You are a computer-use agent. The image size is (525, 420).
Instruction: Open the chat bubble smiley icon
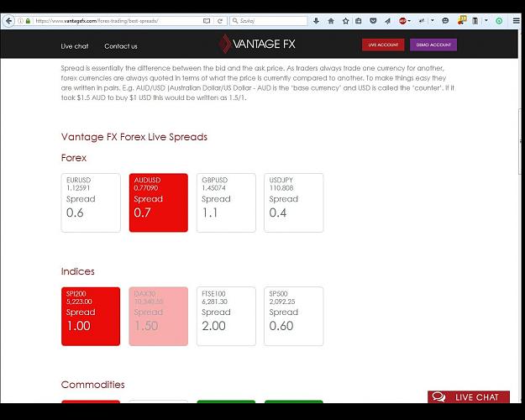click(x=445, y=21)
